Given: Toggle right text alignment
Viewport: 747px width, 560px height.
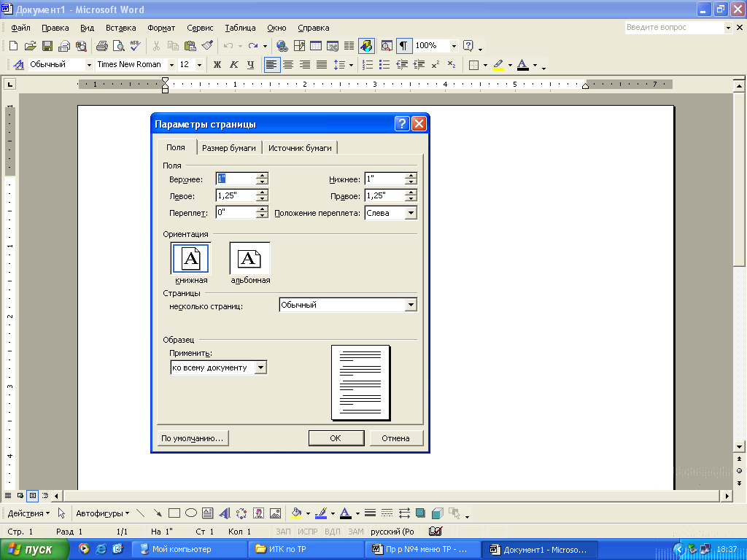Looking at the screenshot, I should (x=305, y=65).
